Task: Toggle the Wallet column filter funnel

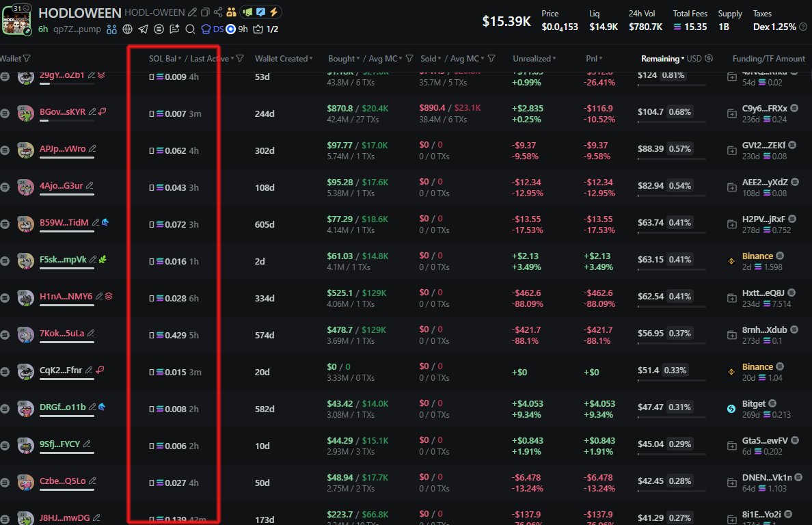Action: (27, 59)
